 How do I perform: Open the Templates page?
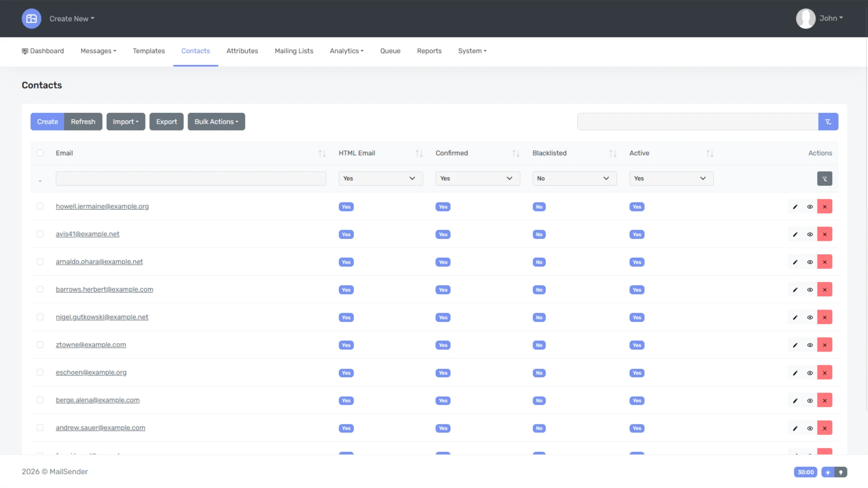point(149,51)
